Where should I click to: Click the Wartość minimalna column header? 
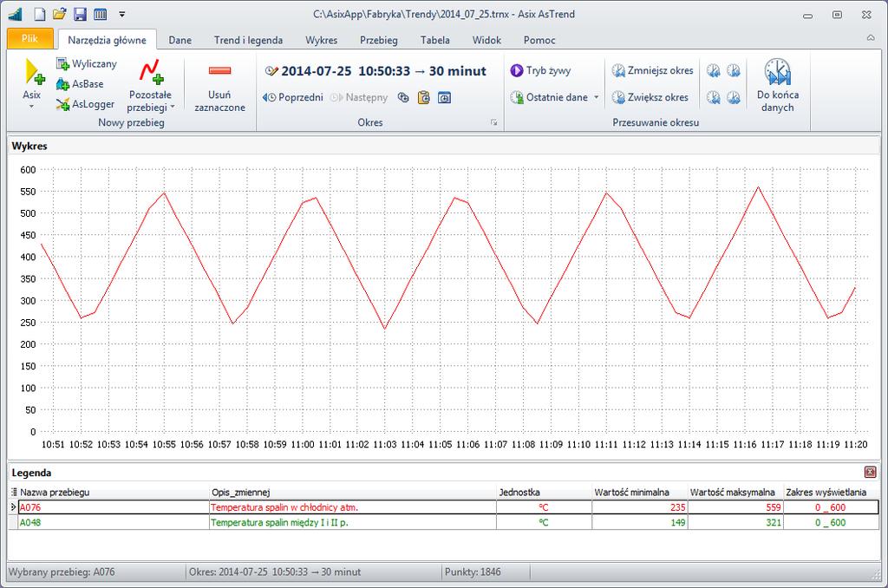click(x=640, y=493)
